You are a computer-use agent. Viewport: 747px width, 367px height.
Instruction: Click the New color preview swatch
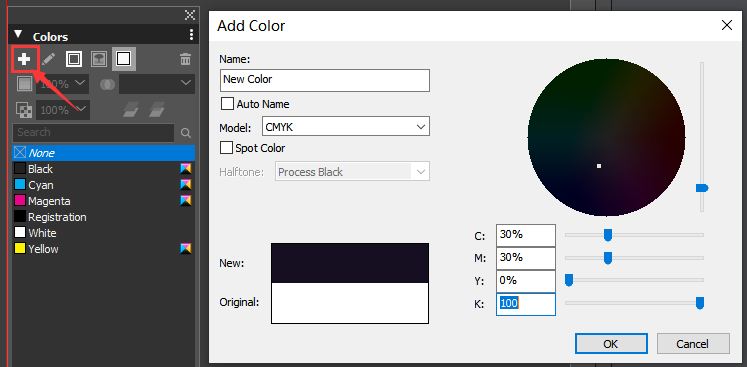coord(350,263)
